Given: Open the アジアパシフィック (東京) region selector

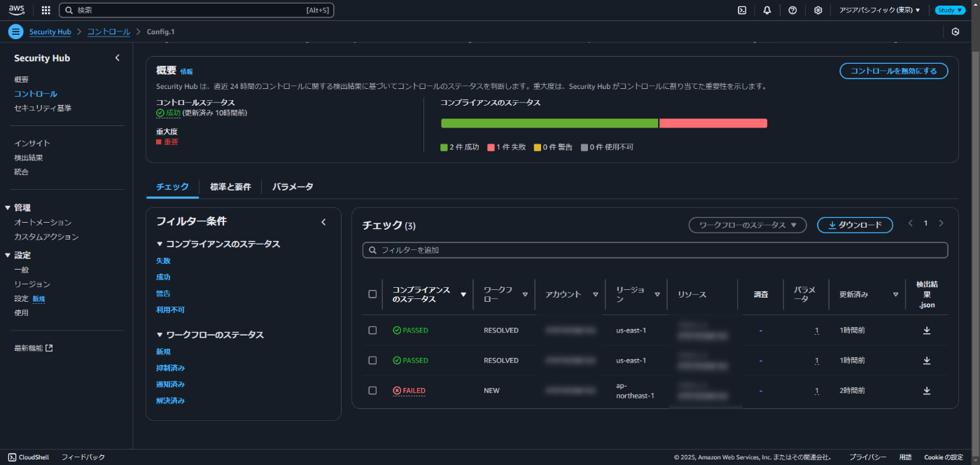Looking at the screenshot, I should pos(879,10).
